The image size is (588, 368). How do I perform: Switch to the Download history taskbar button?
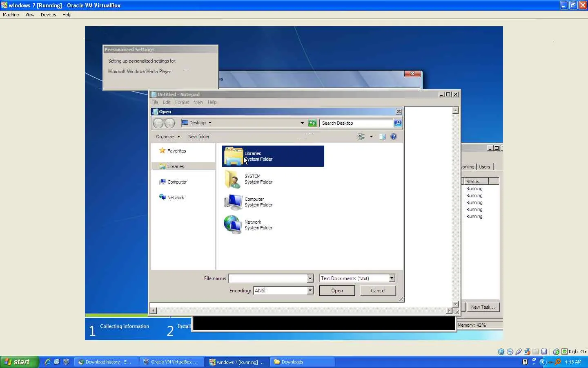coord(107,362)
